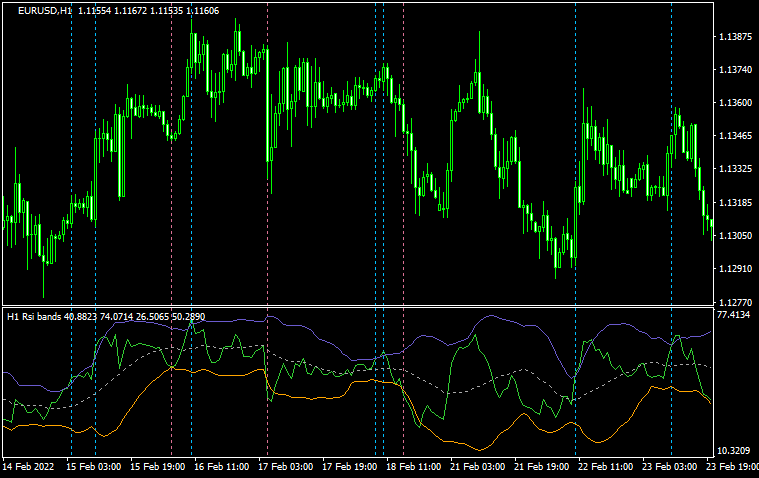This screenshot has width=759, height=478.
Task: Select the 1.13325 price label
Action: 735,169
